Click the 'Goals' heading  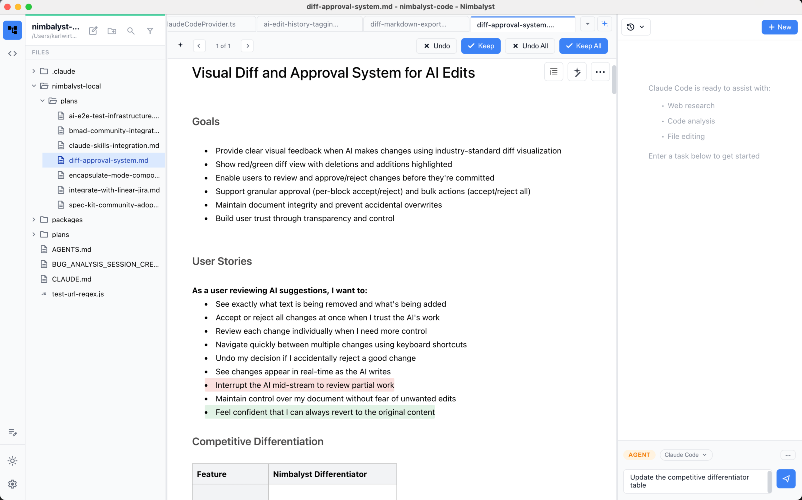[206, 121]
